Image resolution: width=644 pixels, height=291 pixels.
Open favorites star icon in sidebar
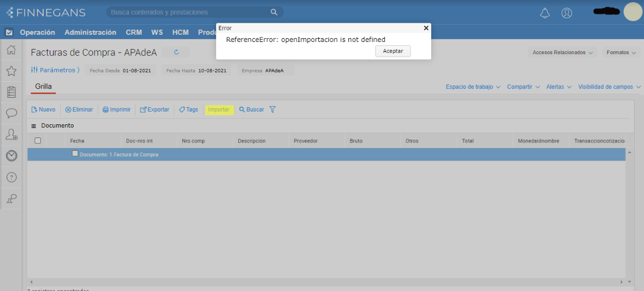(11, 71)
